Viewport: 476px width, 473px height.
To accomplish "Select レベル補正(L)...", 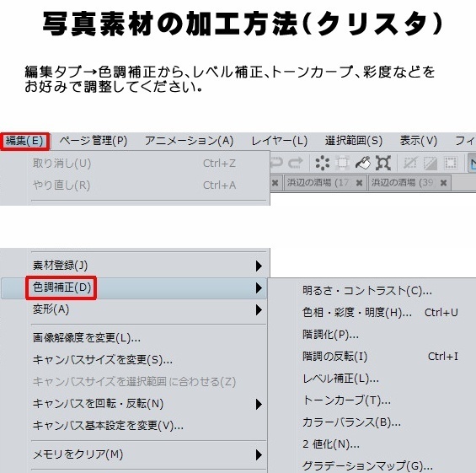I will tap(372, 379).
